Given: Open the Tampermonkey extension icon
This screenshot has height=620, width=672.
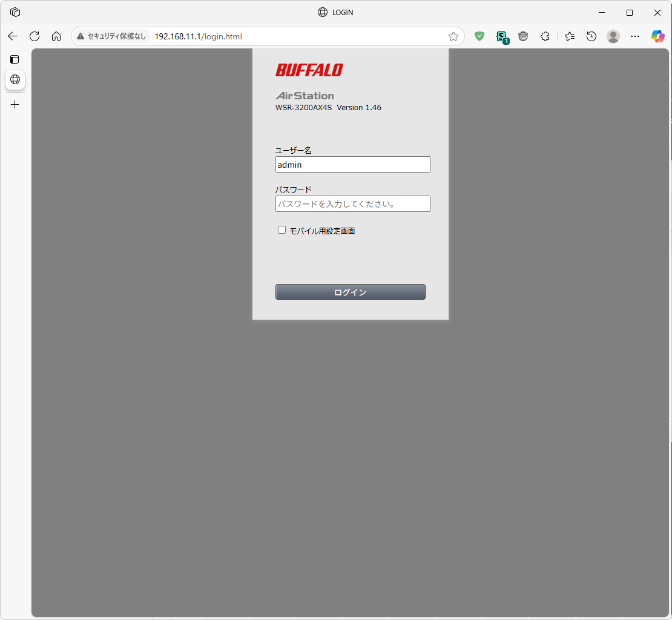Looking at the screenshot, I should point(523,36).
